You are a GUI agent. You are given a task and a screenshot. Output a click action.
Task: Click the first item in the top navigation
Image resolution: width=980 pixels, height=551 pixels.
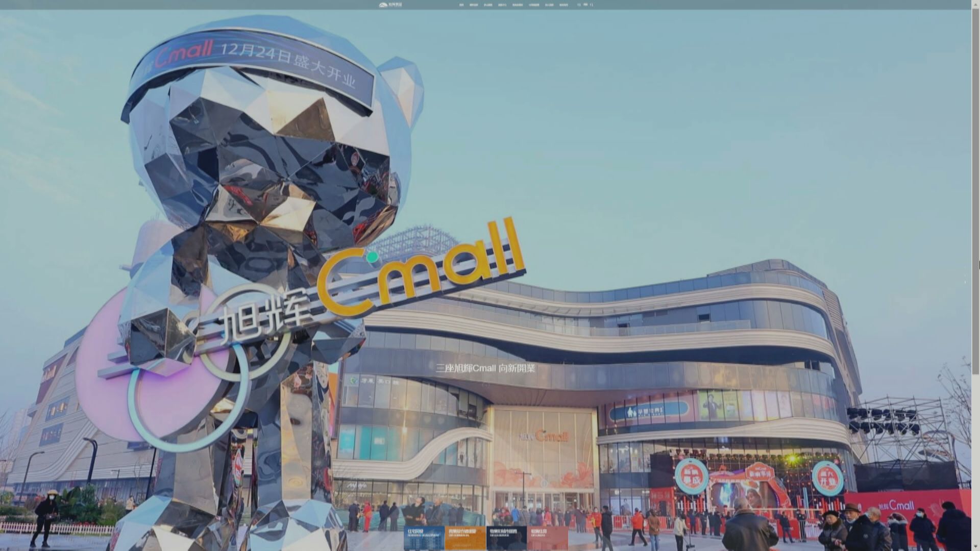click(x=461, y=5)
